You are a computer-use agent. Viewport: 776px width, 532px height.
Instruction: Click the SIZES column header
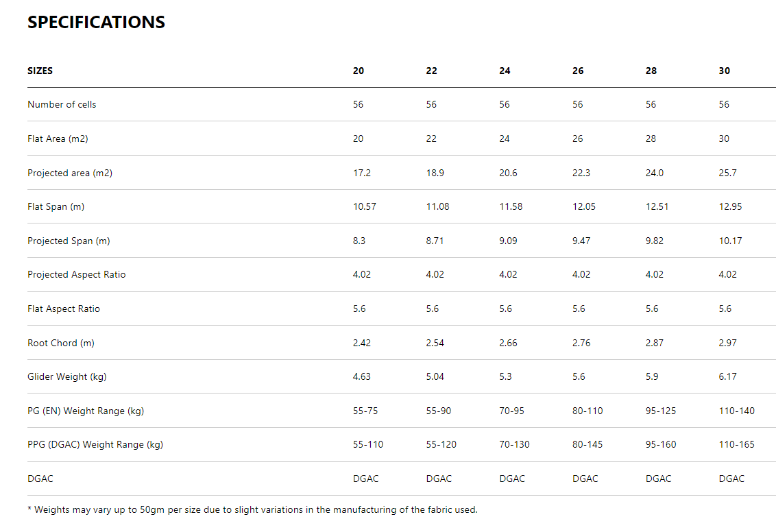(x=40, y=71)
